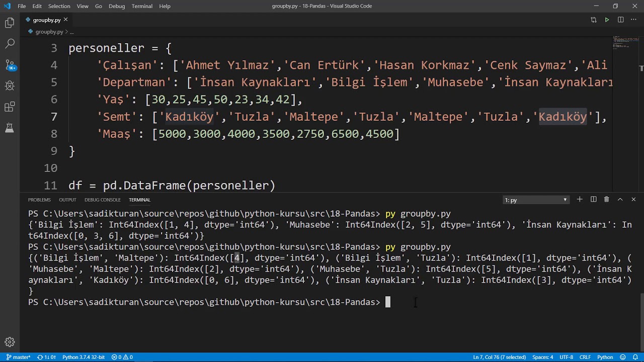This screenshot has height=362, width=644.
Task: Open the Debug menu
Action: [x=117, y=6]
